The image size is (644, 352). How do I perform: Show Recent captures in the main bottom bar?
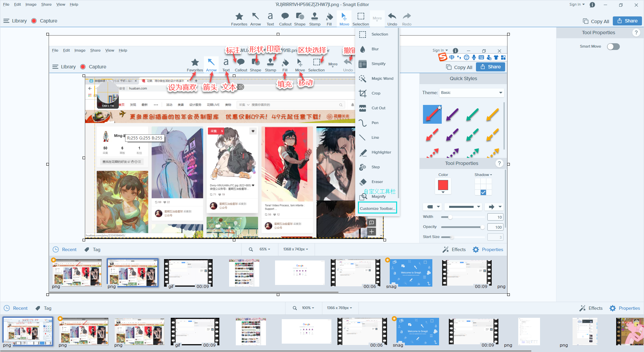click(x=16, y=308)
